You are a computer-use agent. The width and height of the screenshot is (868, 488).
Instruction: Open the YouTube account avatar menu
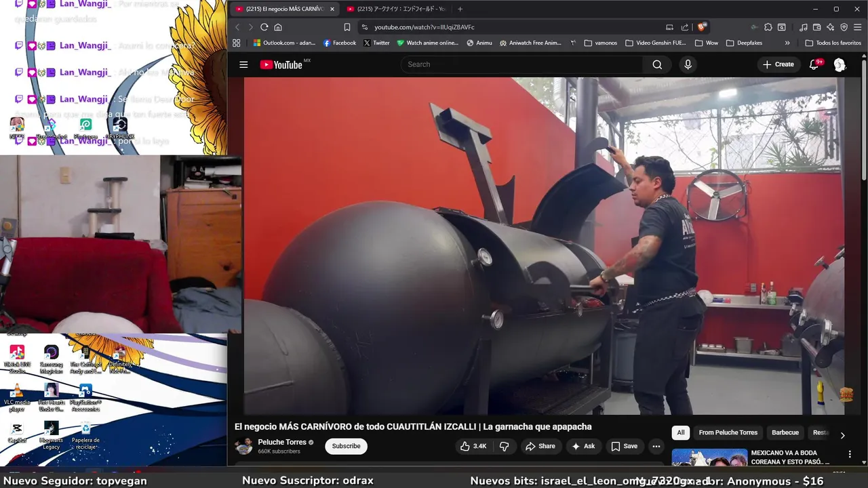click(x=840, y=64)
